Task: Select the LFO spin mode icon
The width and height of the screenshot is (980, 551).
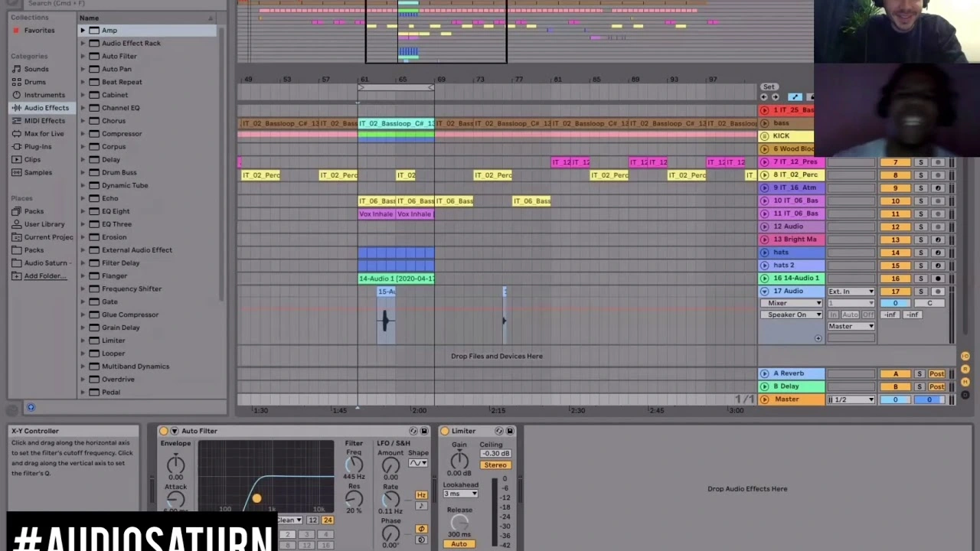Action: (x=421, y=540)
